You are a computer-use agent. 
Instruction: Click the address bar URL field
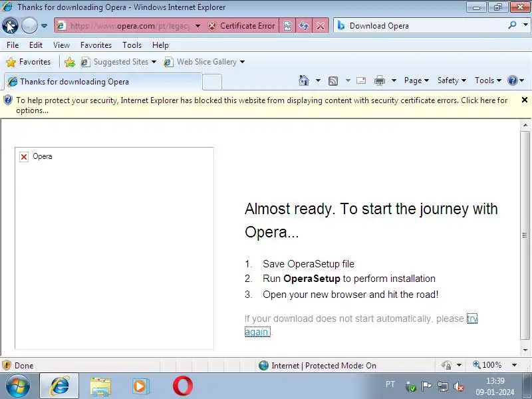tap(130, 26)
